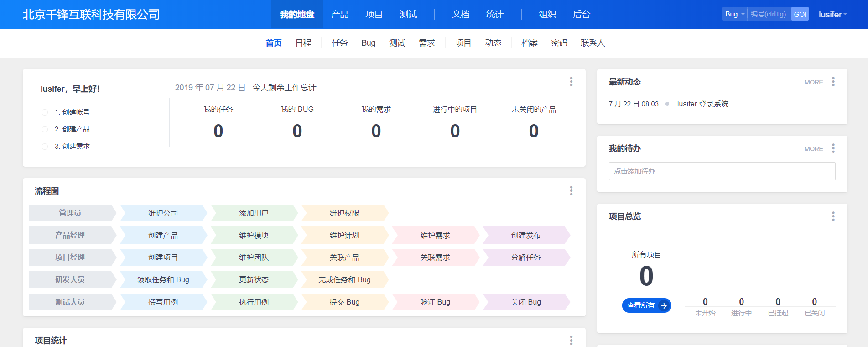Click the 创建项目 flowchart step
Image resolution: width=868 pixels, height=347 pixels.
click(x=163, y=258)
